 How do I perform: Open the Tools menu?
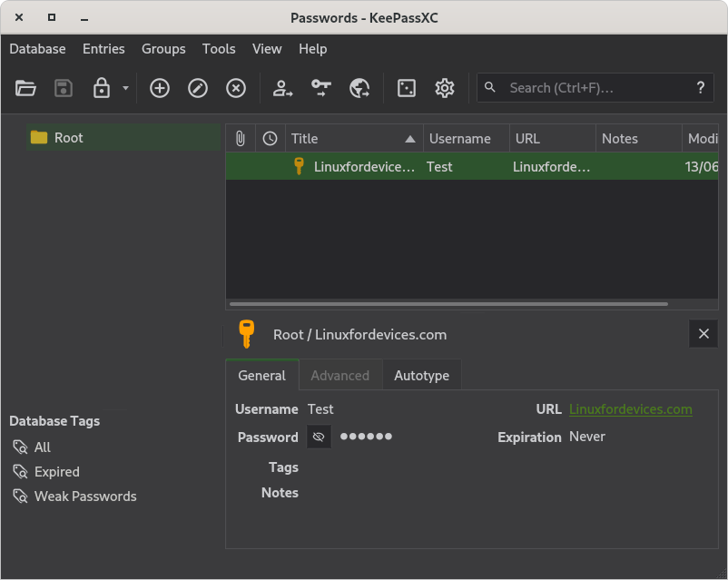[x=218, y=49]
